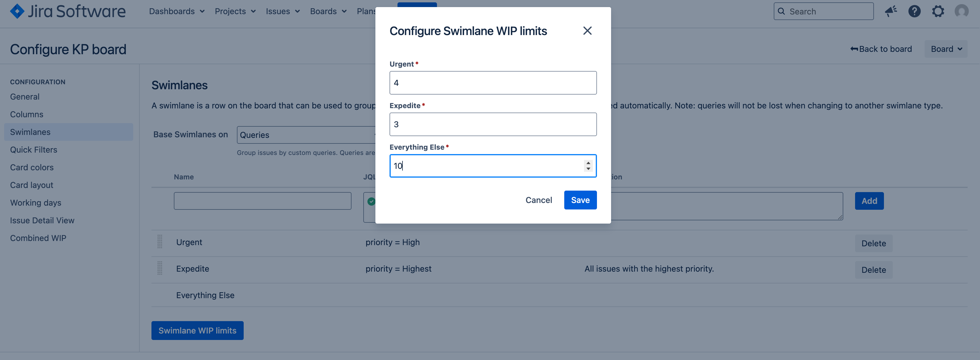Go to Columns configuration
The image size is (980, 360).
pos(27,114)
